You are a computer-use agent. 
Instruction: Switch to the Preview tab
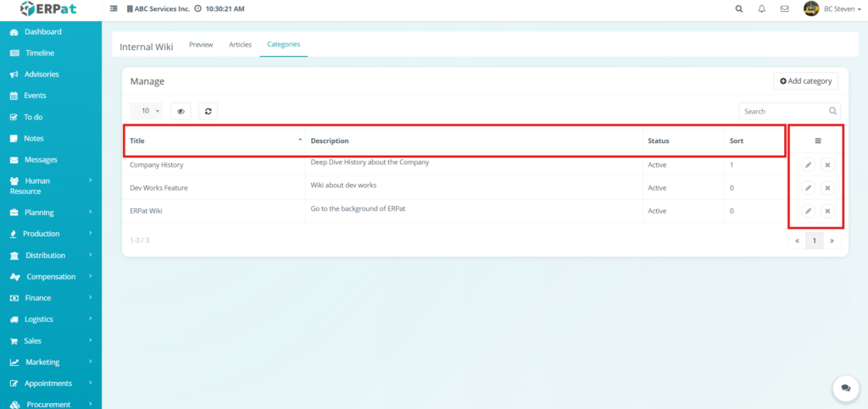tap(201, 44)
